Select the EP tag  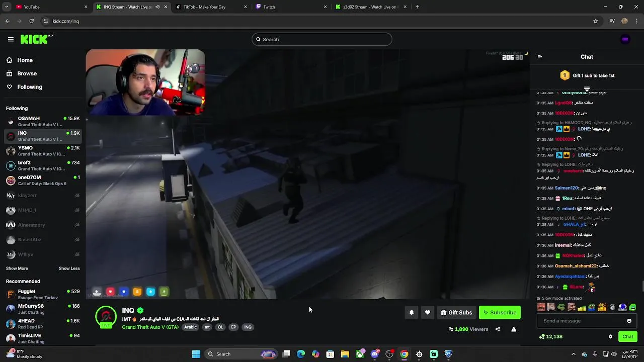click(233, 327)
